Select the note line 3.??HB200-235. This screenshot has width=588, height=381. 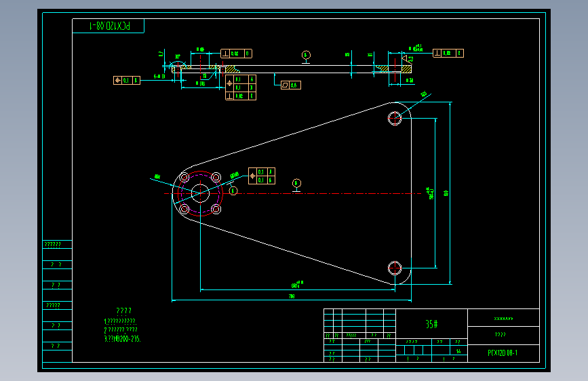point(122,338)
